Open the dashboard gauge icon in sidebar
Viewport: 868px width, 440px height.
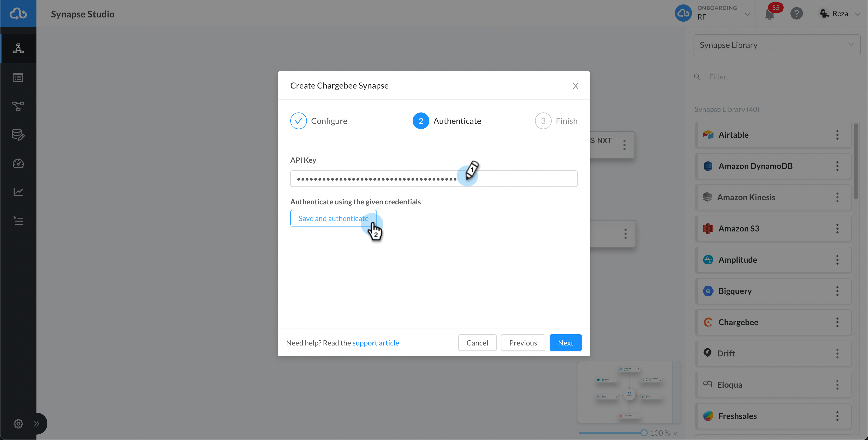pyautogui.click(x=18, y=164)
